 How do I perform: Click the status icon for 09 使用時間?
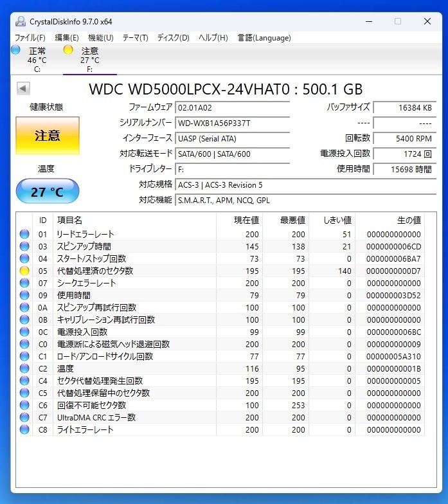24,295
